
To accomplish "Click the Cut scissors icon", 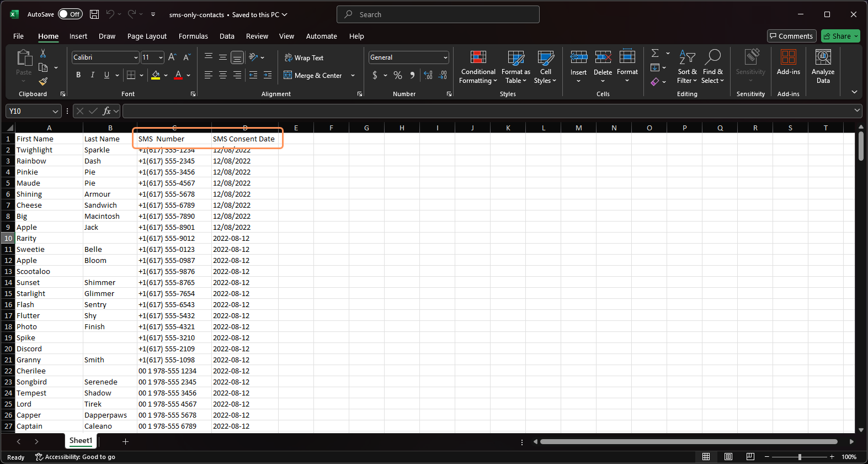I will pyautogui.click(x=43, y=54).
